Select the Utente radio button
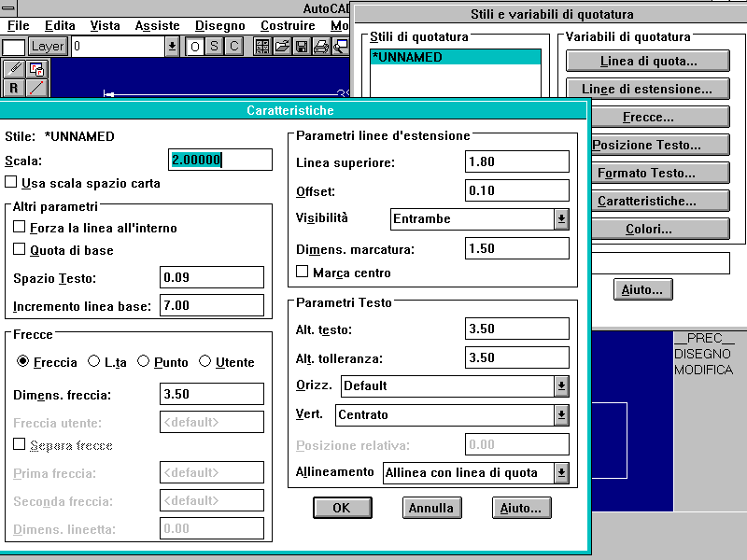 point(204,361)
